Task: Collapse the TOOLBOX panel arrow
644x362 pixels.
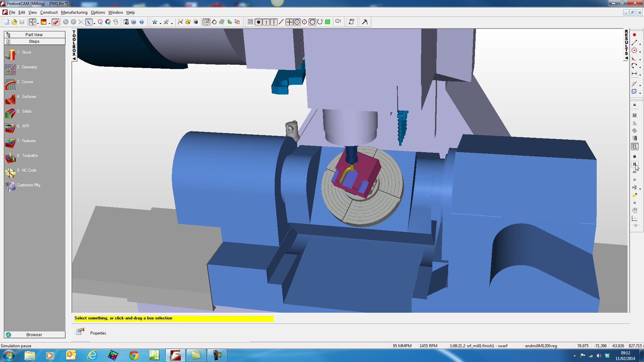Action: 74,59
